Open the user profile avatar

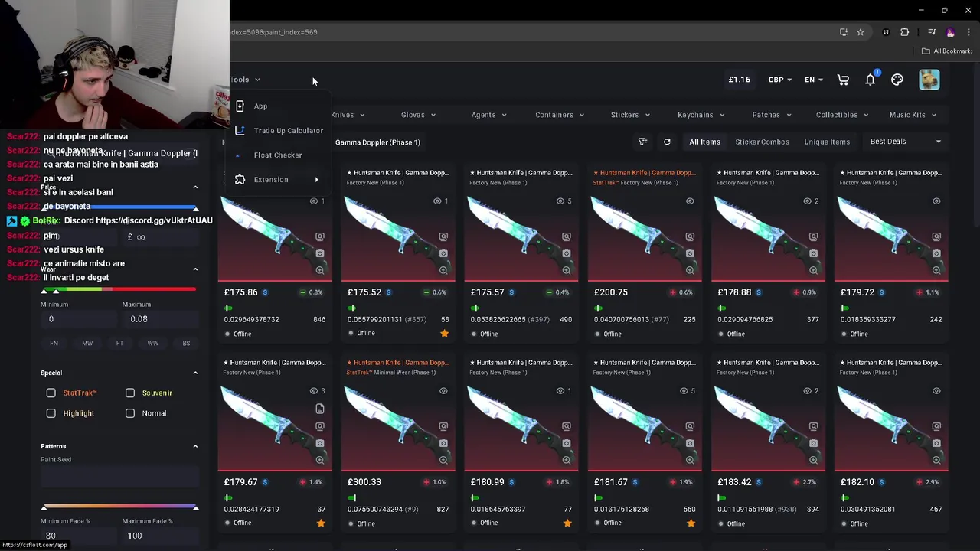coord(929,80)
